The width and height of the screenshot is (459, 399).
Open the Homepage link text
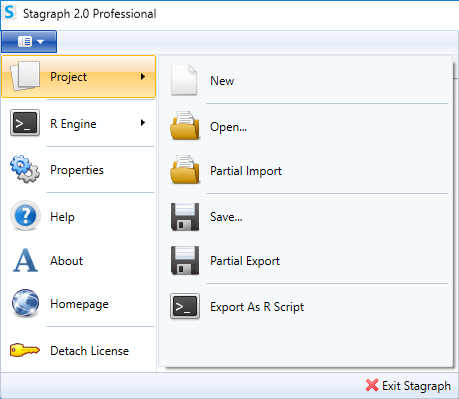[79, 304]
